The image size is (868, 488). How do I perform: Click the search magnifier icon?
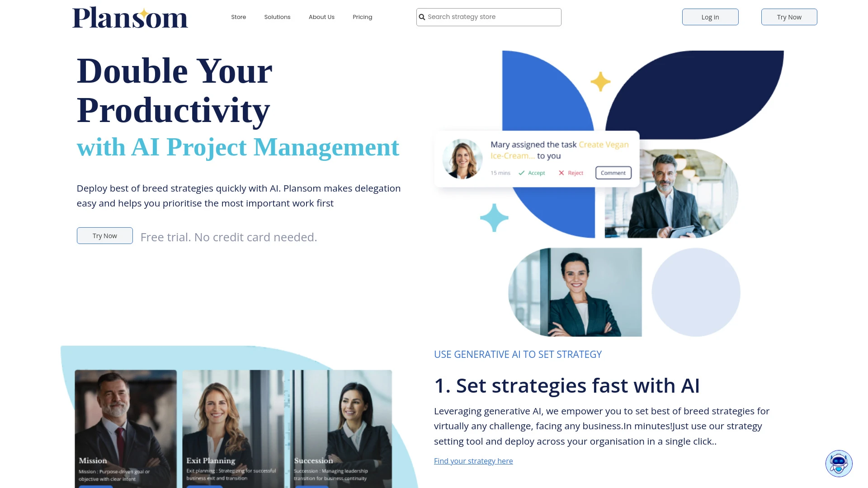(422, 17)
